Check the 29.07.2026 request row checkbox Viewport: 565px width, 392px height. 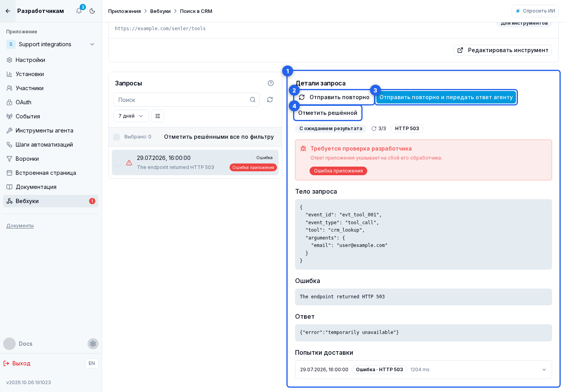[x=118, y=163]
